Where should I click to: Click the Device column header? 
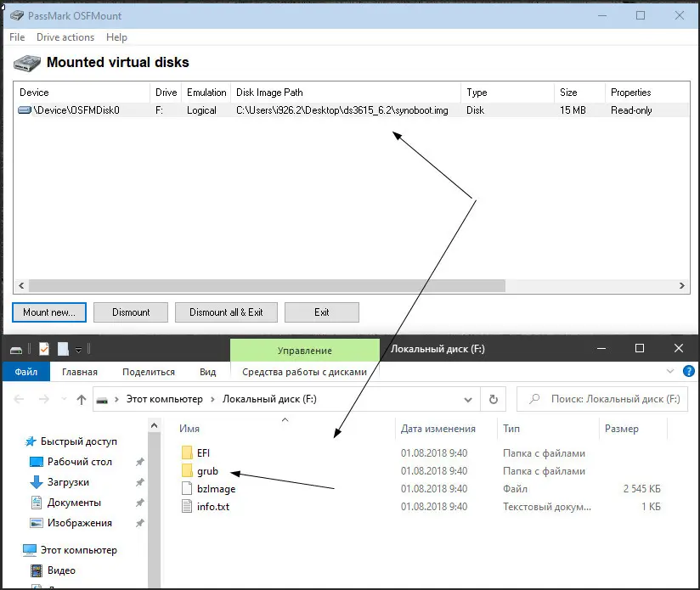pos(82,93)
